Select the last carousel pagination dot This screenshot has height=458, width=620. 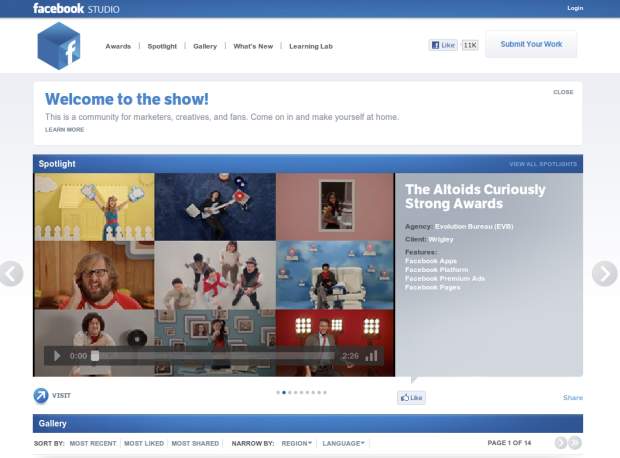[325, 393]
